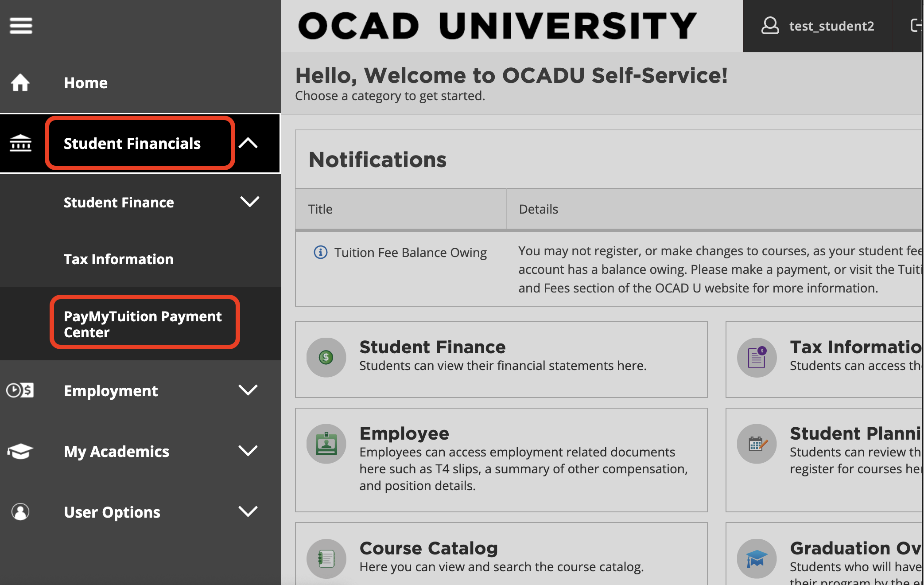Click the Graduation Overview cap icon

point(757,559)
